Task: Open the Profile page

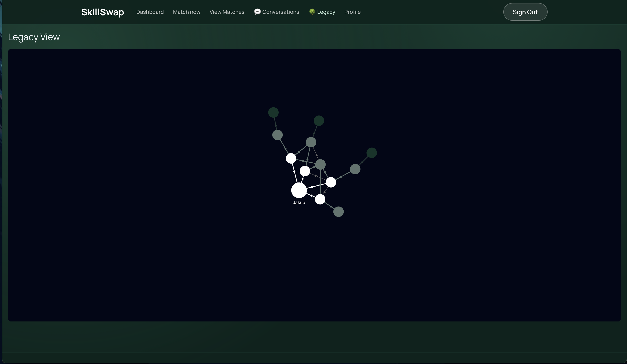Action: pos(352,12)
